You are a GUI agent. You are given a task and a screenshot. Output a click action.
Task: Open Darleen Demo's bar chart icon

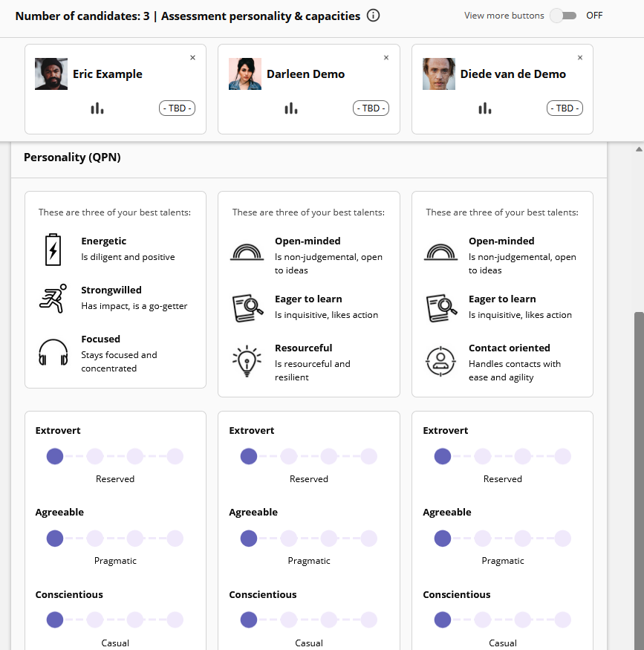point(291,108)
